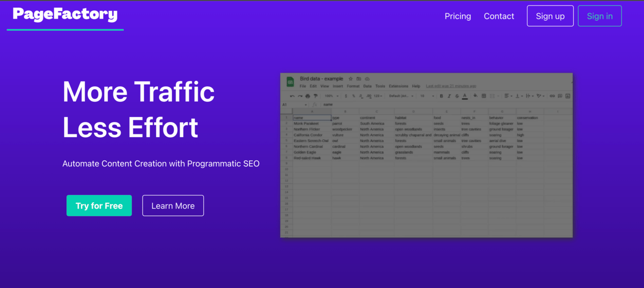Image resolution: width=644 pixels, height=288 pixels.
Task: Open the Data menu in Sheets
Action: pos(367,86)
